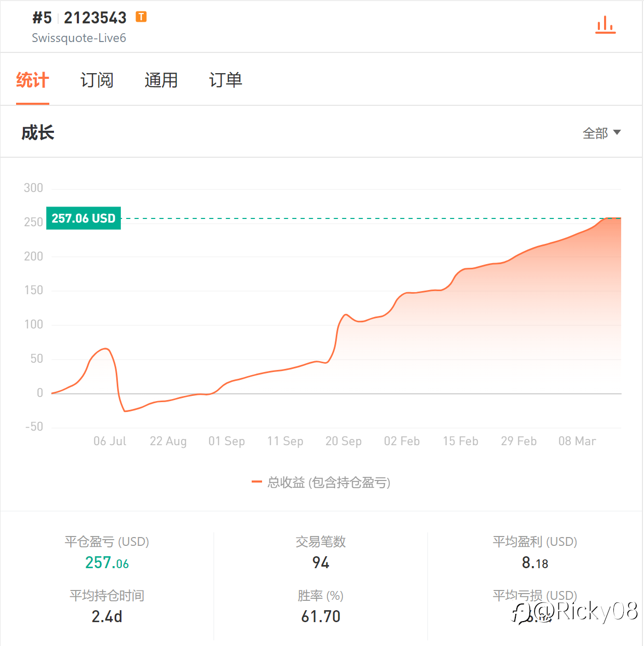Click the orange T badge icon
This screenshot has height=646, width=644.
141,17
